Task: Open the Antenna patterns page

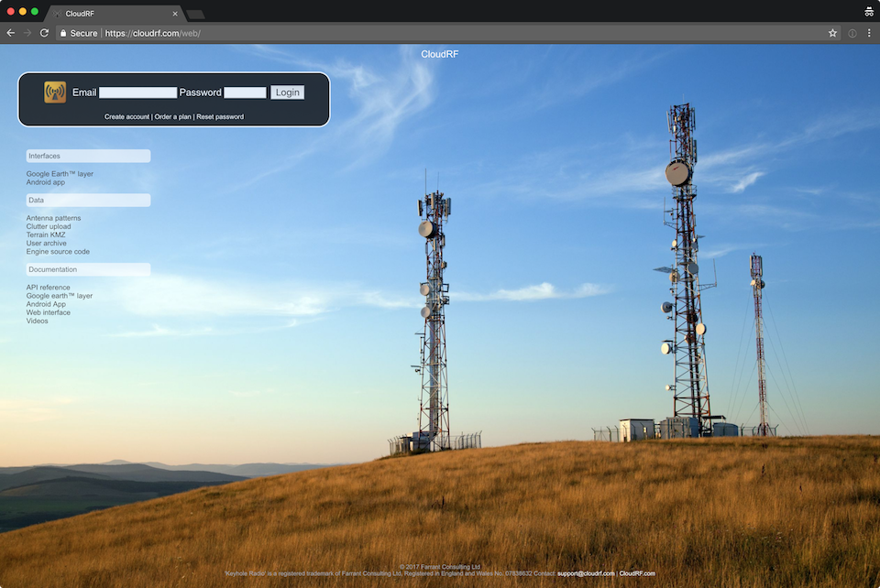Action: click(51, 218)
